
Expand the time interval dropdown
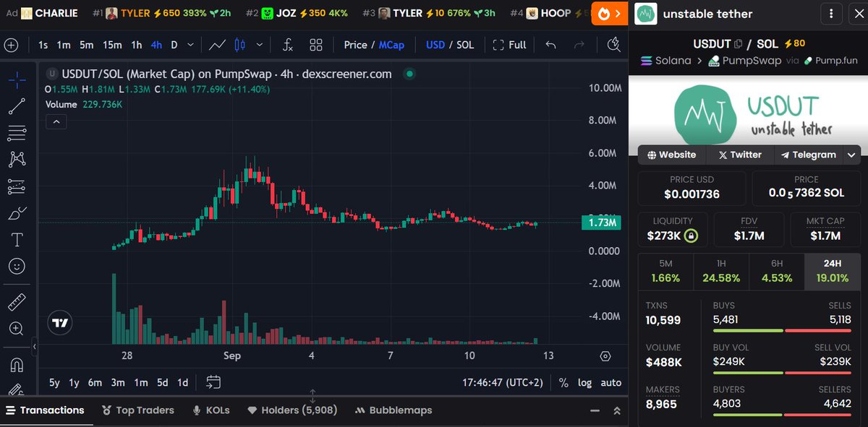pos(191,45)
